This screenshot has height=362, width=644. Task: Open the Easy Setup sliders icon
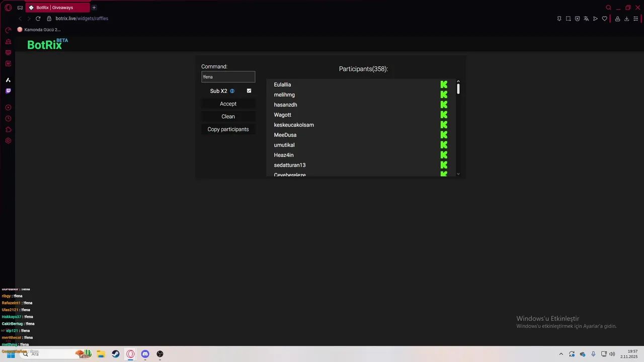635,19
